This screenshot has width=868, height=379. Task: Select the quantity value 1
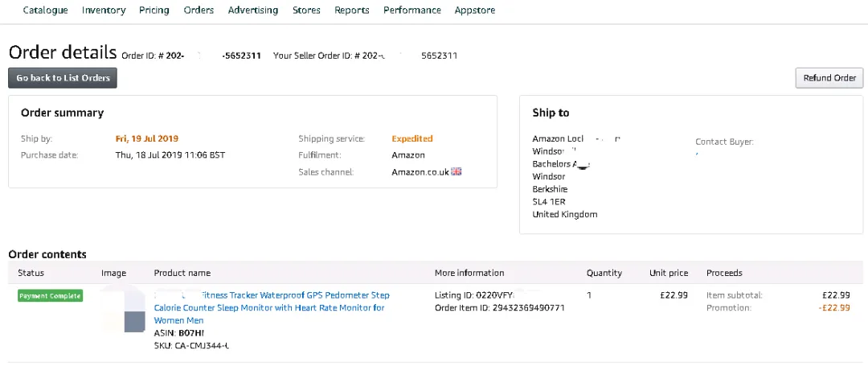pos(589,295)
